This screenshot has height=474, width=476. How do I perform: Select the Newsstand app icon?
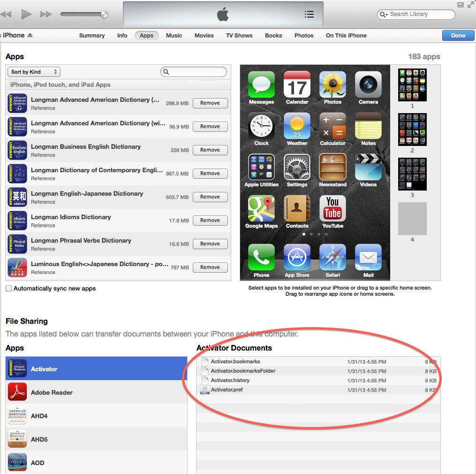pos(332,167)
